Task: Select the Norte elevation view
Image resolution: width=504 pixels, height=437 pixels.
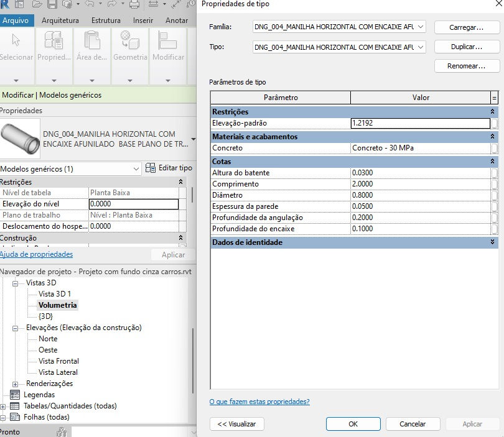Action: pos(48,339)
